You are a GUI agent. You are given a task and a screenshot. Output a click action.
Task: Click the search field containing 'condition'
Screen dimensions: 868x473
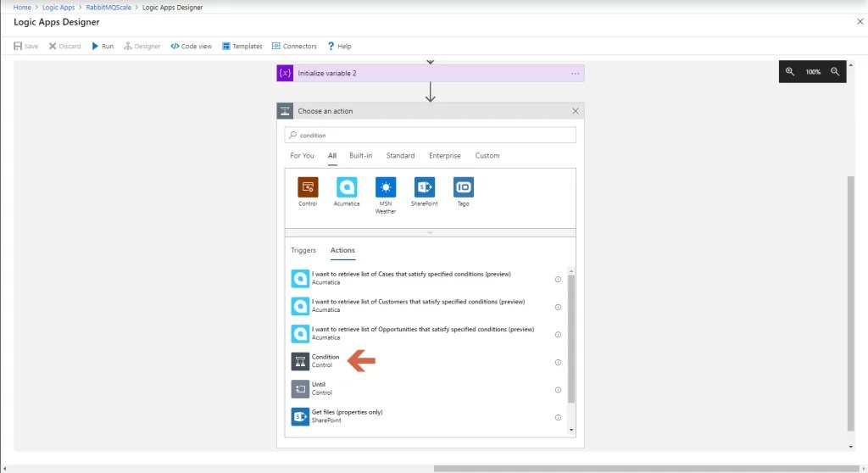(430, 135)
